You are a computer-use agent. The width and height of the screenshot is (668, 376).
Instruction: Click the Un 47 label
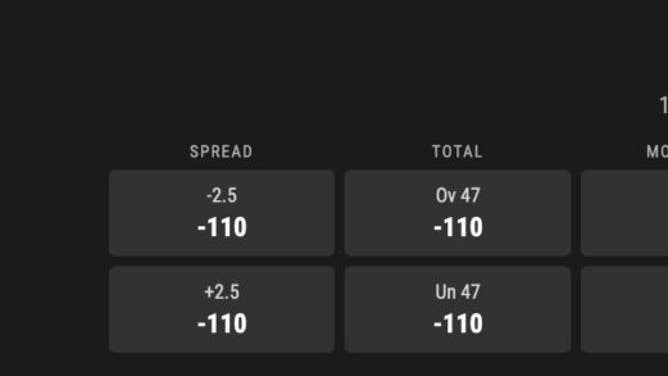(x=458, y=292)
